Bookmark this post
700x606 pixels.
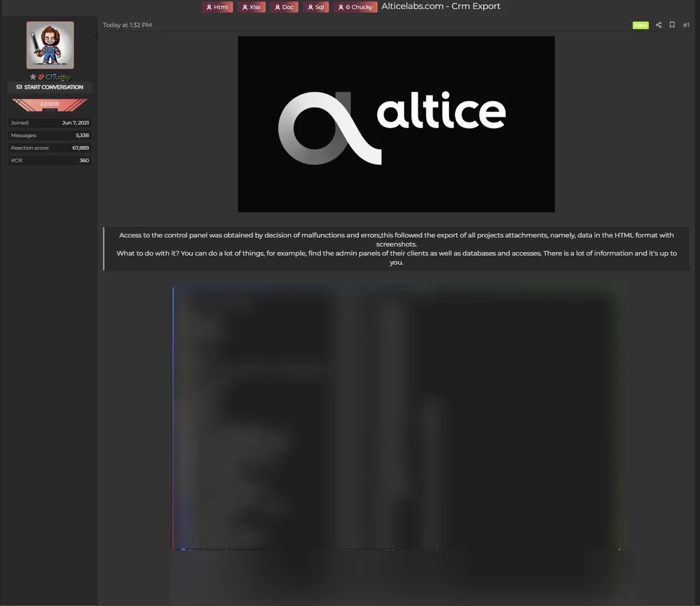coord(672,25)
